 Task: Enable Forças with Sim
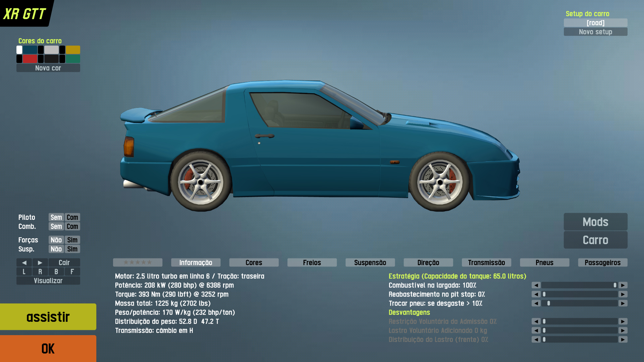[72, 240]
